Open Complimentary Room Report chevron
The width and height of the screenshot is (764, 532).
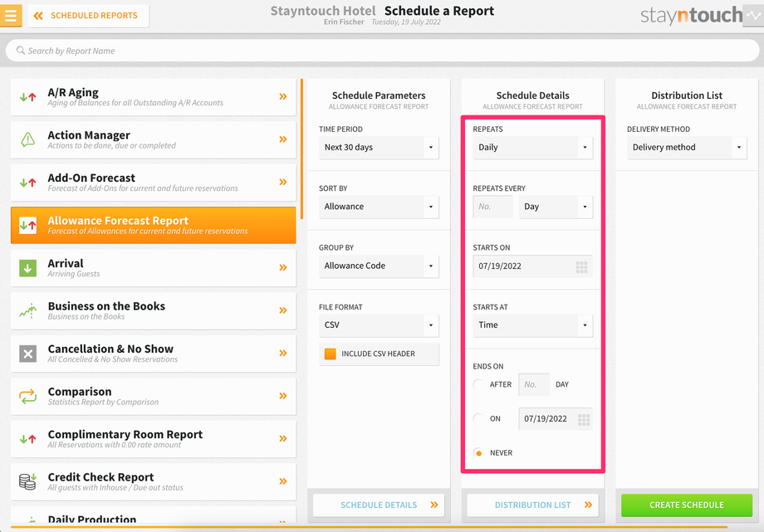283,438
